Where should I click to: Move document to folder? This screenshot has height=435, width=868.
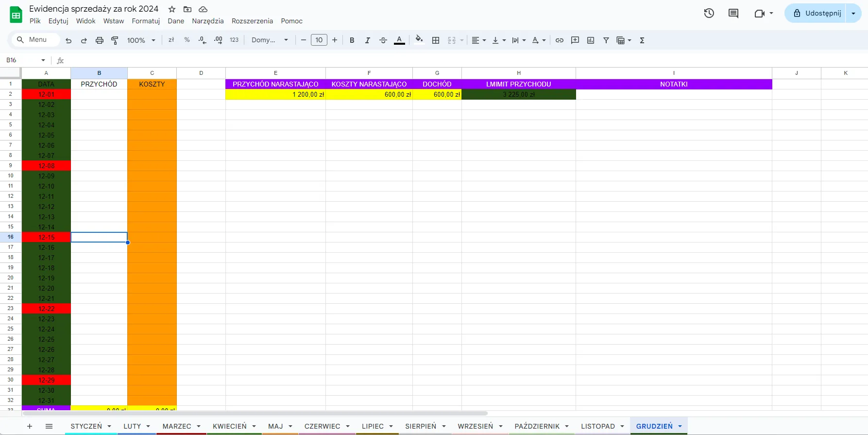187,9
